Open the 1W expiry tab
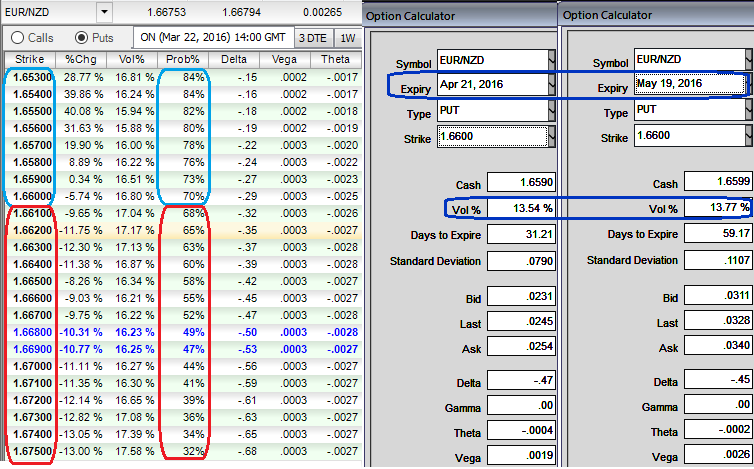This screenshot has height=469, width=754. (x=347, y=37)
